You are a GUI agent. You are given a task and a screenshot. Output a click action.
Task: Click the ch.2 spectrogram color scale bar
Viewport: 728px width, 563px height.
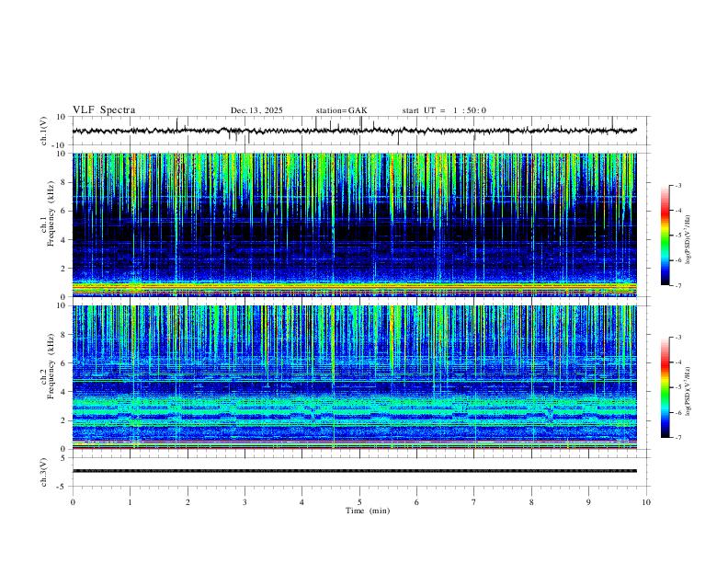click(x=665, y=387)
